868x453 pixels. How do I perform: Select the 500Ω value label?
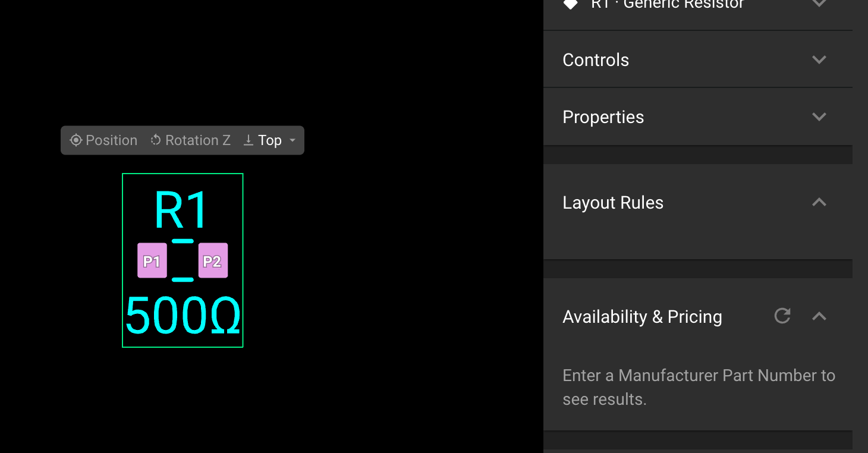pos(183,316)
